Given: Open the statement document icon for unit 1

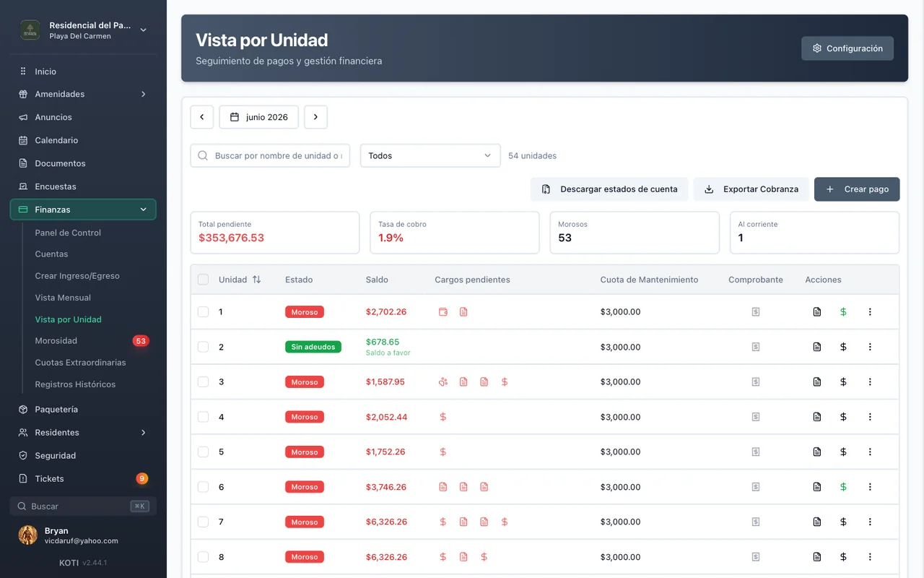Looking at the screenshot, I should coord(817,312).
